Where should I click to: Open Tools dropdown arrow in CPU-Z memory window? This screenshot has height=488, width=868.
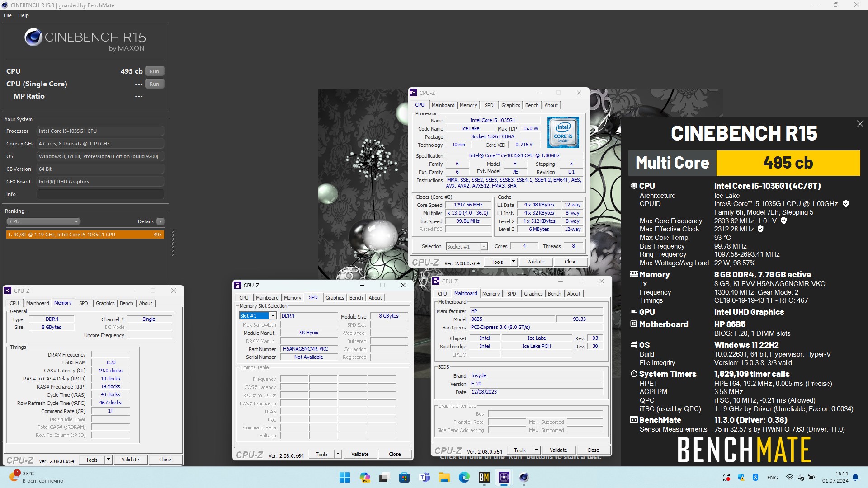(108, 460)
